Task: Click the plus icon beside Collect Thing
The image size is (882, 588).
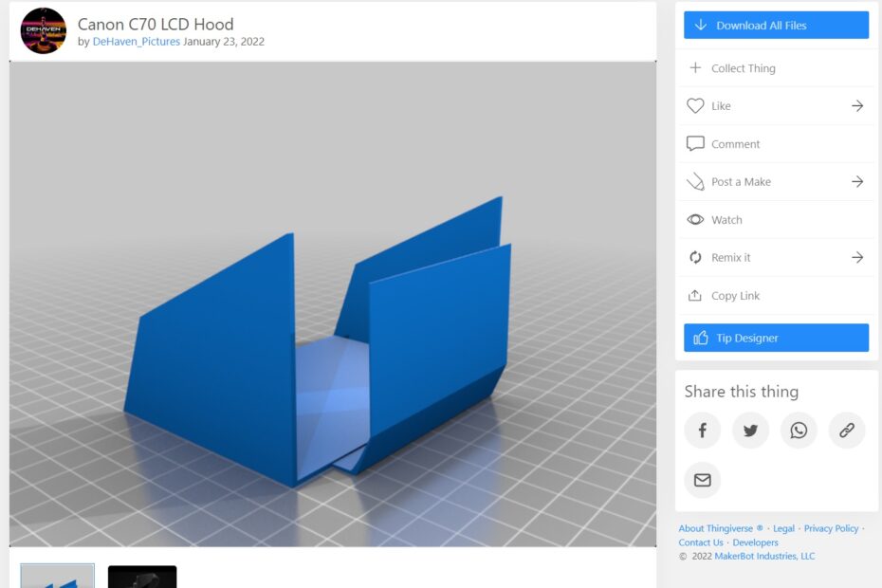Action: 695,67
